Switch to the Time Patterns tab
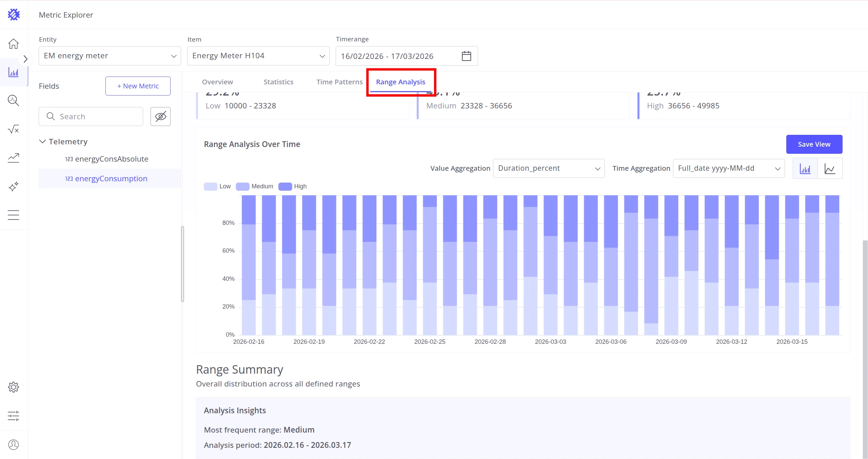 339,82
